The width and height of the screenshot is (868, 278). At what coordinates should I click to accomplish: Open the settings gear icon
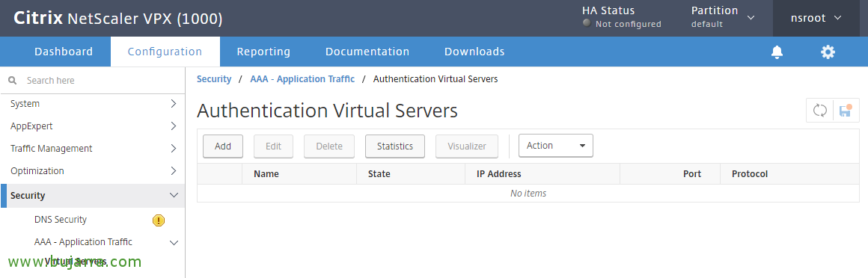click(x=828, y=52)
